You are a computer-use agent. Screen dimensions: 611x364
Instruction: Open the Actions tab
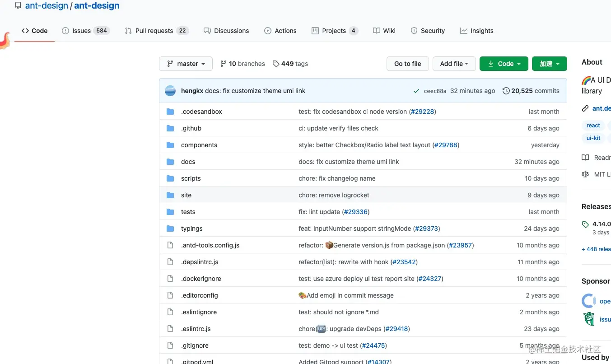(280, 31)
